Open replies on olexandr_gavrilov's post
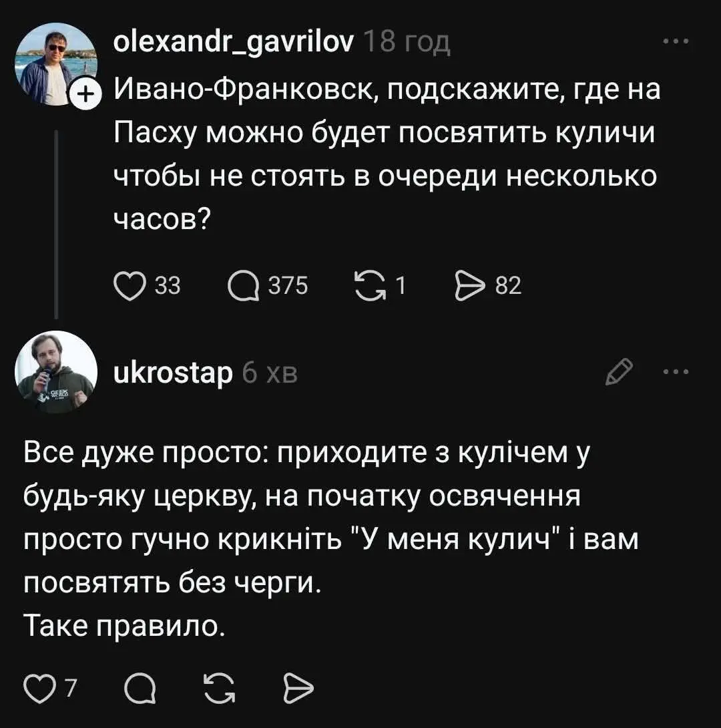 tap(245, 286)
